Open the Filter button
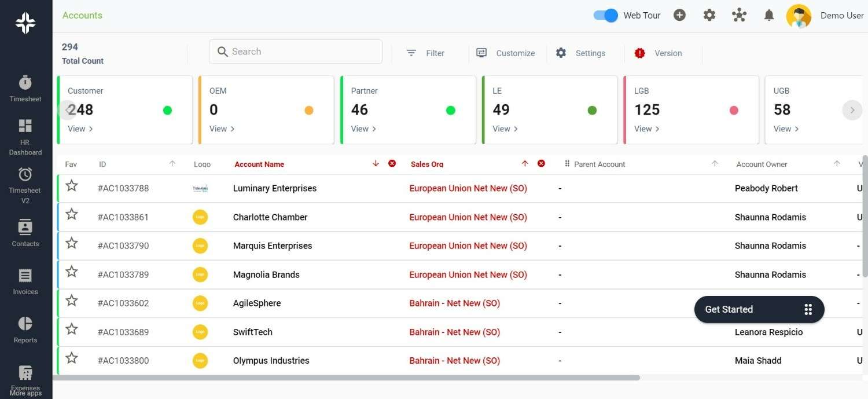The image size is (868, 399). 426,53
